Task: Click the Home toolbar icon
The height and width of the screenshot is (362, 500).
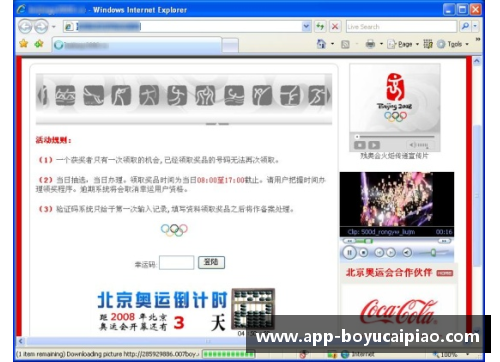Action: pyautogui.click(x=321, y=44)
